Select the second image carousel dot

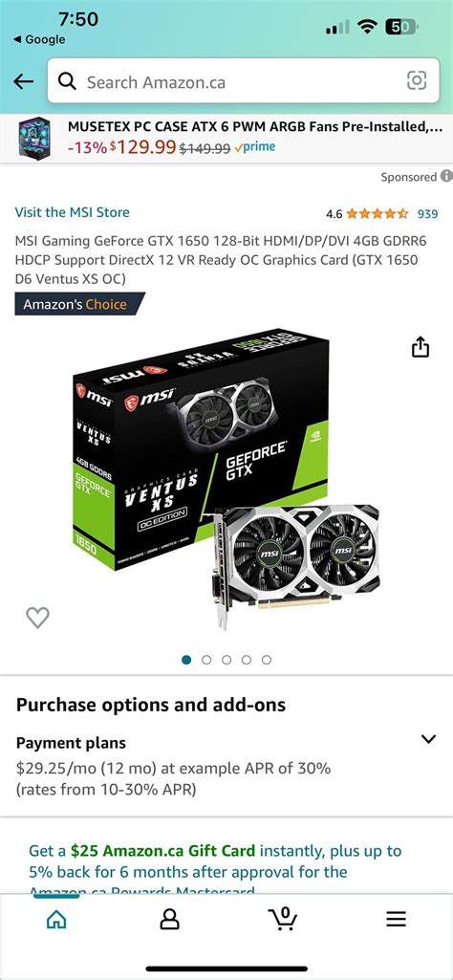point(206,660)
